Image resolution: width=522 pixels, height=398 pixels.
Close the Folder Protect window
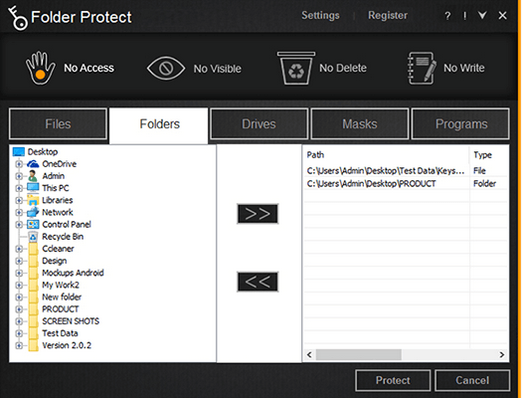click(x=503, y=15)
